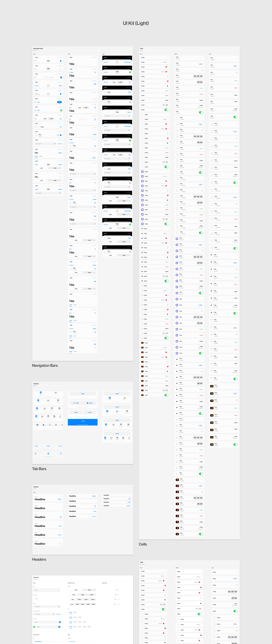Toggle switch in purple-icon Index row

167,224
